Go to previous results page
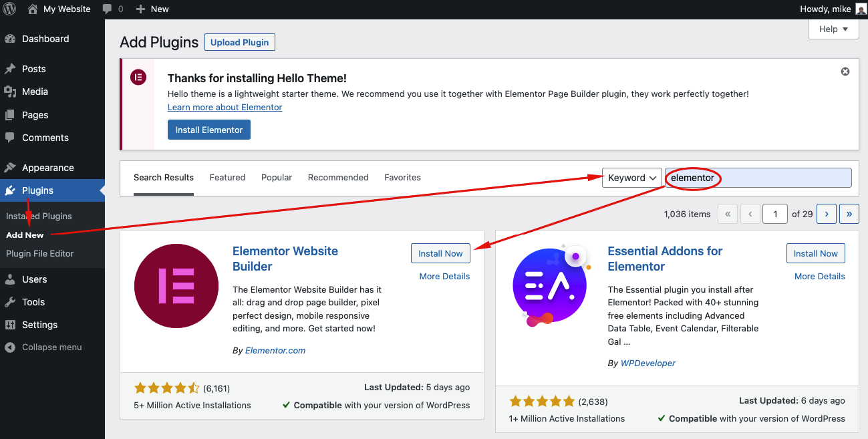The width and height of the screenshot is (868, 439). point(750,214)
